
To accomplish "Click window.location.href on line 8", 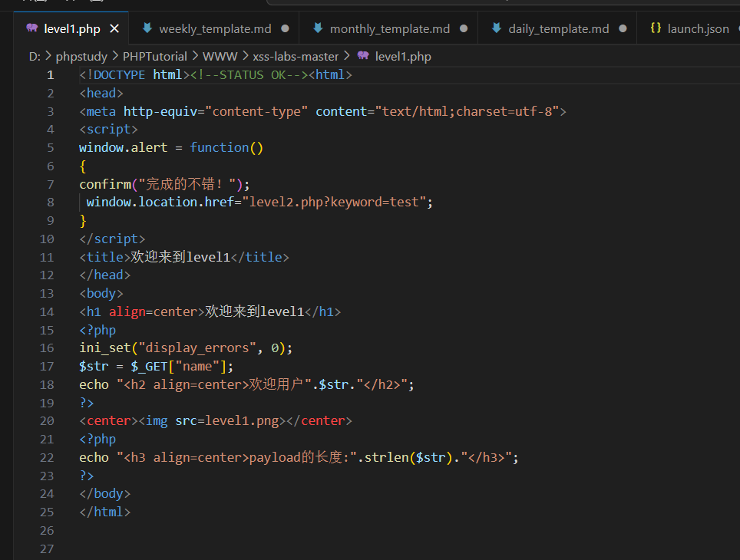I will coord(160,203).
